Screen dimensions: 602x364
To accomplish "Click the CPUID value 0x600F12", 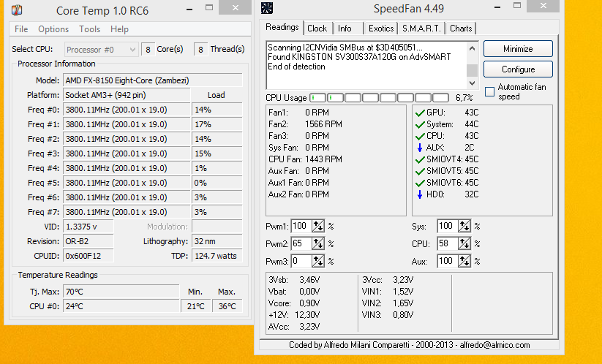I will coord(89,256).
